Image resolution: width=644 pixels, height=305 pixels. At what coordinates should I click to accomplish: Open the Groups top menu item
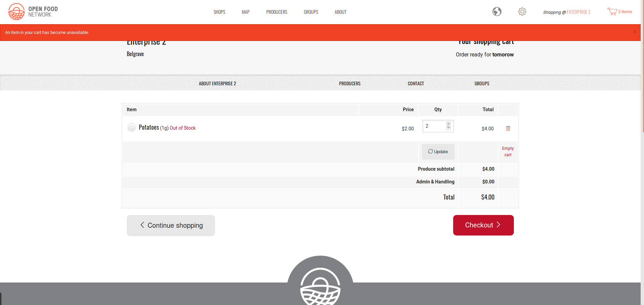tap(311, 12)
